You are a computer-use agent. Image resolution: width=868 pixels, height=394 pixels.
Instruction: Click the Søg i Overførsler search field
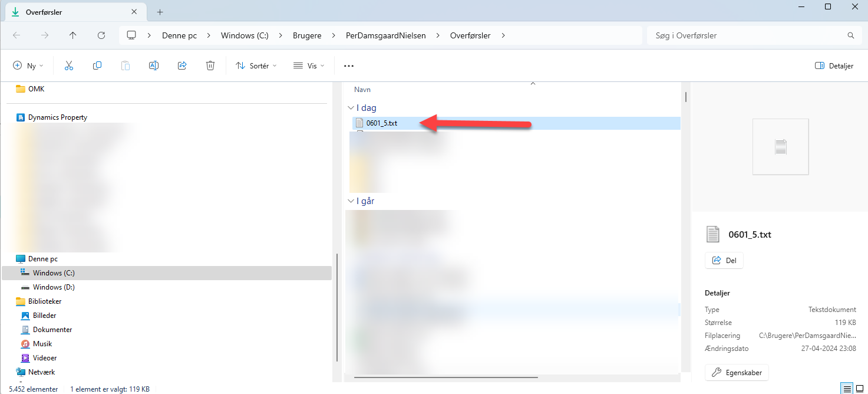[748, 35]
